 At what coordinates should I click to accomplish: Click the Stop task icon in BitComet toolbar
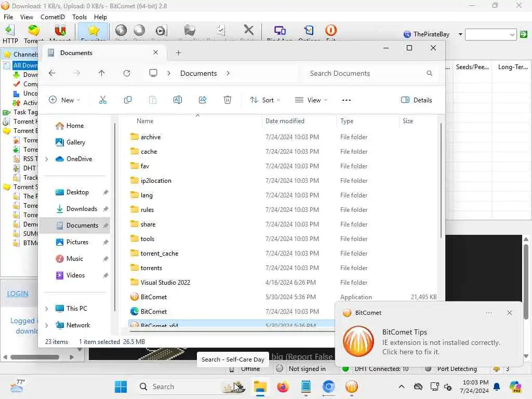[139, 31]
